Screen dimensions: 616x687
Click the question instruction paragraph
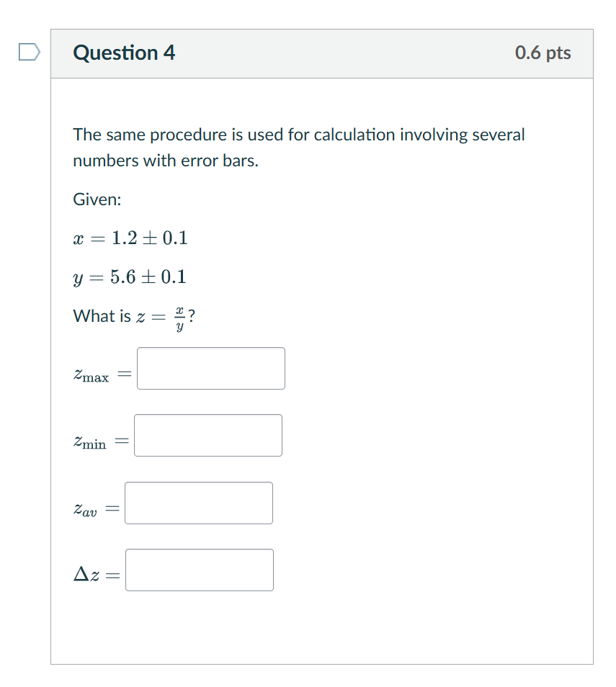point(298,147)
